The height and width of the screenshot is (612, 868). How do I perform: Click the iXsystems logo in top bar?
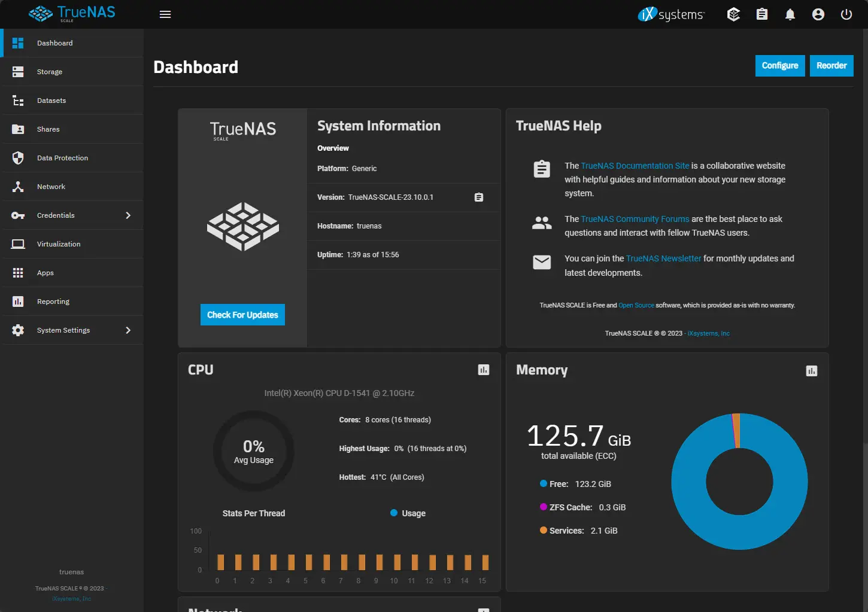(x=671, y=14)
